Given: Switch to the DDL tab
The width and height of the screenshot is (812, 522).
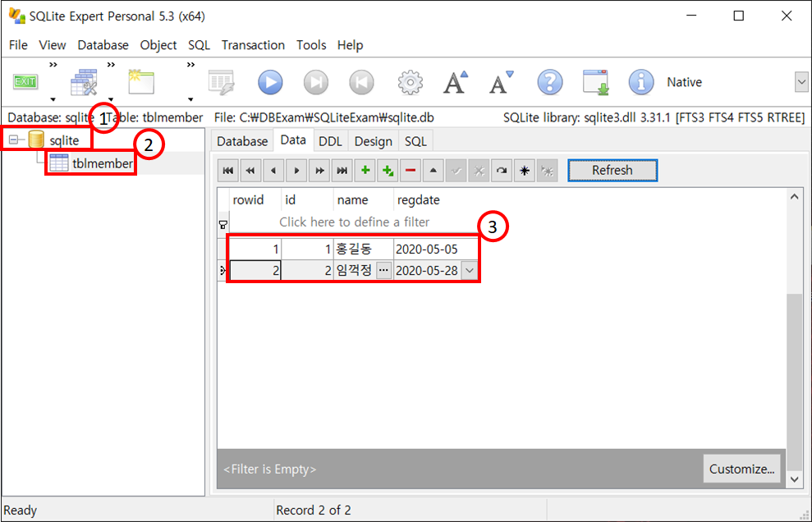Looking at the screenshot, I should 330,141.
